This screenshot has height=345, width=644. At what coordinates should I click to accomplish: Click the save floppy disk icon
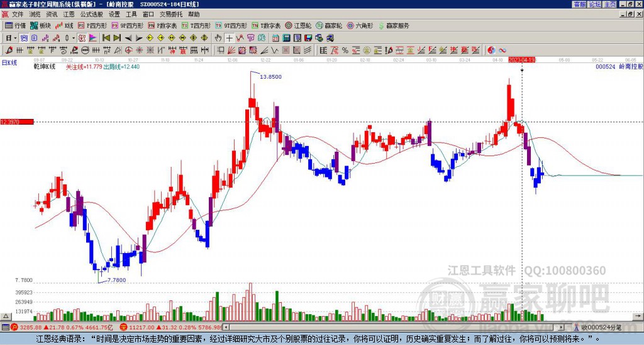[308, 38]
